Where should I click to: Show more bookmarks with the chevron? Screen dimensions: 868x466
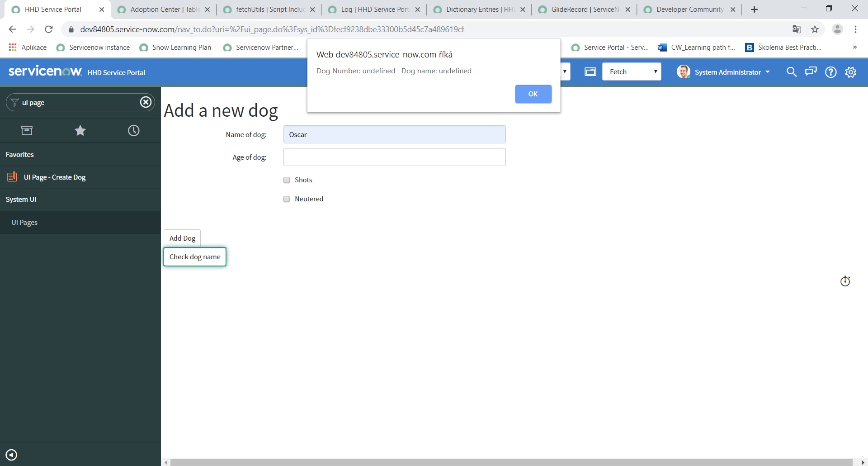tap(854, 48)
